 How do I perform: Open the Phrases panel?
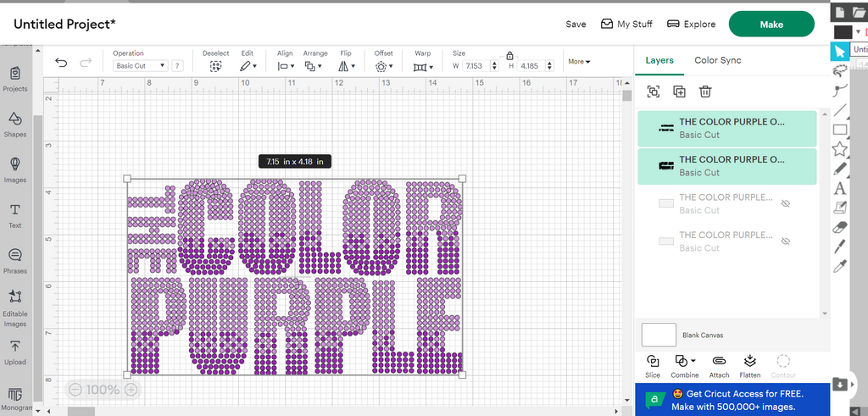tap(15, 261)
